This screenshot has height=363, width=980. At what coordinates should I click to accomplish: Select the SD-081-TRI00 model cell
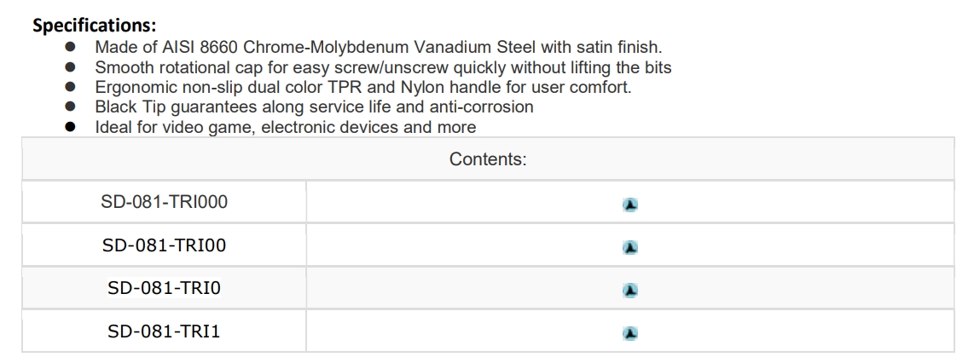(x=165, y=245)
